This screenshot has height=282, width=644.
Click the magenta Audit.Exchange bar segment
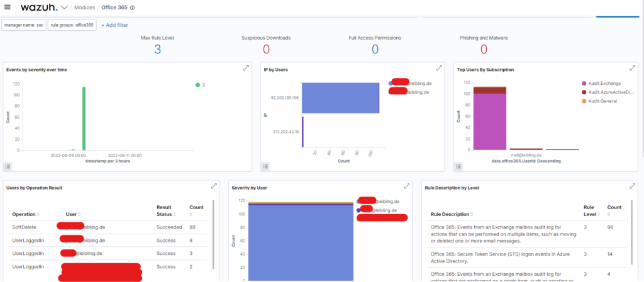[x=489, y=122]
